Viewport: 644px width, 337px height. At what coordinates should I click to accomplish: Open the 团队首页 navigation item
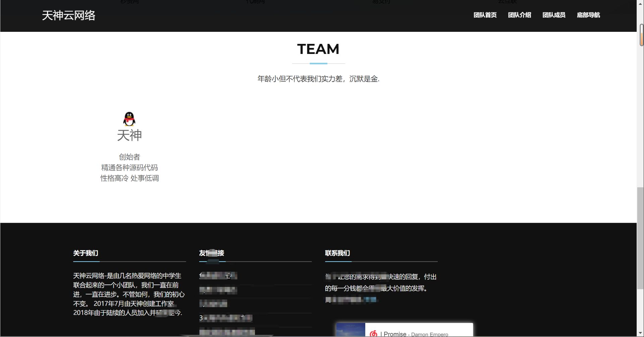485,15
